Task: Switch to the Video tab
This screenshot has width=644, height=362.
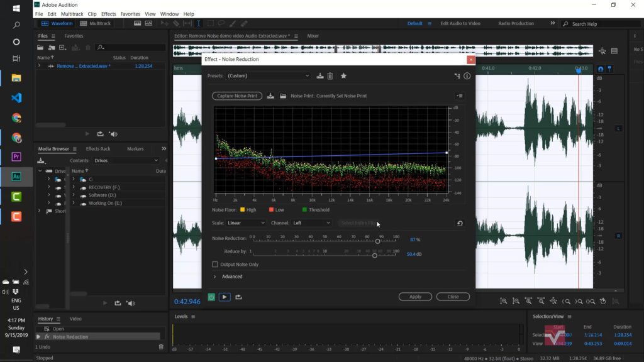Action: click(75, 319)
